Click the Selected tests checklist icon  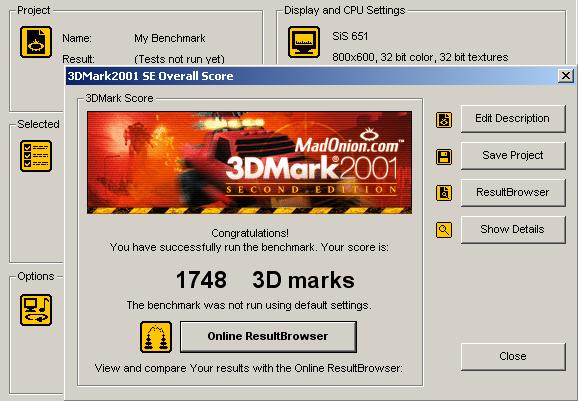click(36, 156)
